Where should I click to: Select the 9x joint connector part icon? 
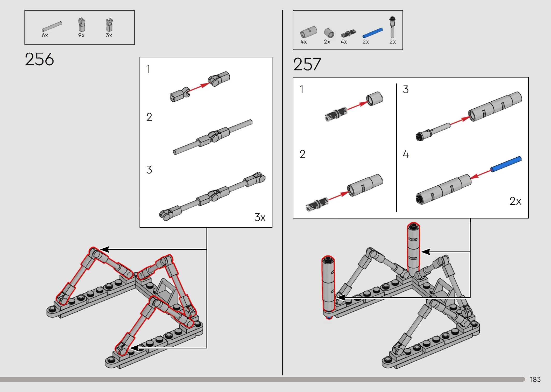(82, 25)
